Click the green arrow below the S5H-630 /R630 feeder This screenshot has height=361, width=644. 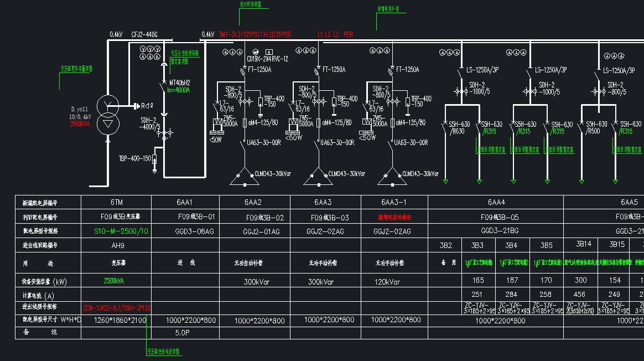click(x=445, y=181)
